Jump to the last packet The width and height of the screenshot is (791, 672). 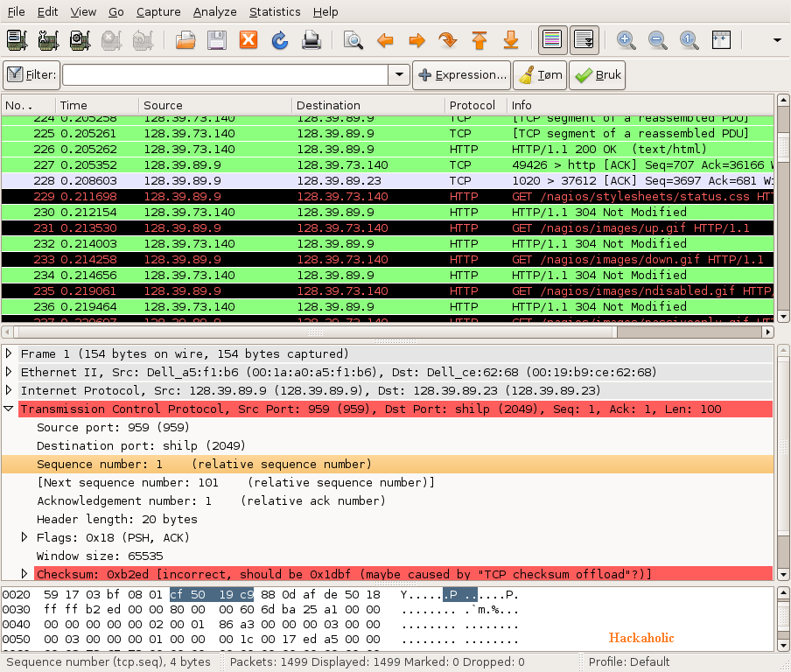pos(511,40)
